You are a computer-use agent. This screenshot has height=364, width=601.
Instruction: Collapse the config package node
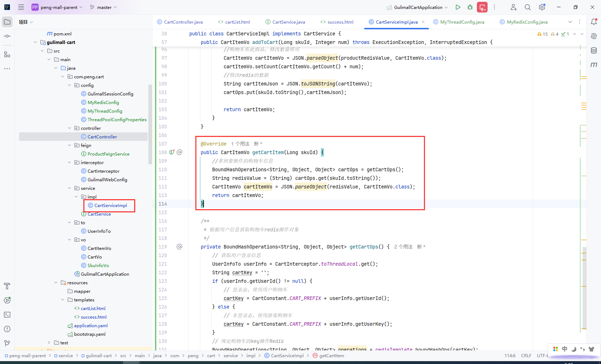click(x=69, y=85)
